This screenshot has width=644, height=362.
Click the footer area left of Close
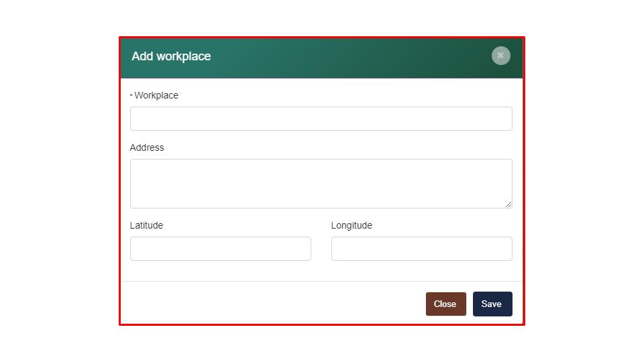tap(268, 304)
